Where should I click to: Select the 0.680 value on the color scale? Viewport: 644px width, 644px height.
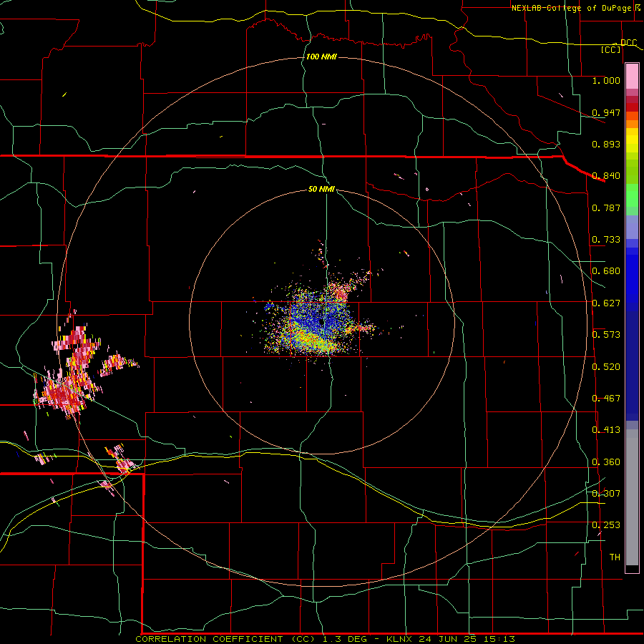606,271
